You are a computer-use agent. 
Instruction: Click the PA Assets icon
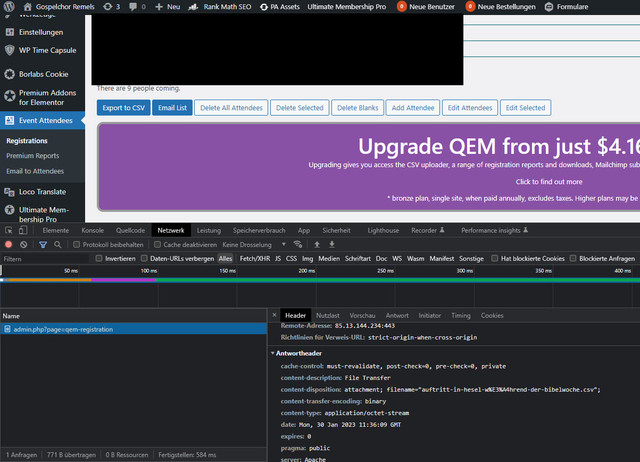[264, 7]
